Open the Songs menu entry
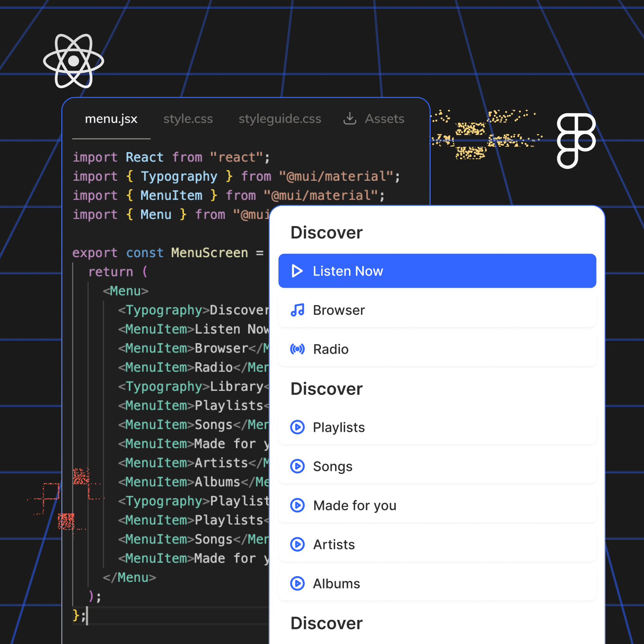The image size is (644, 644). pos(437,467)
